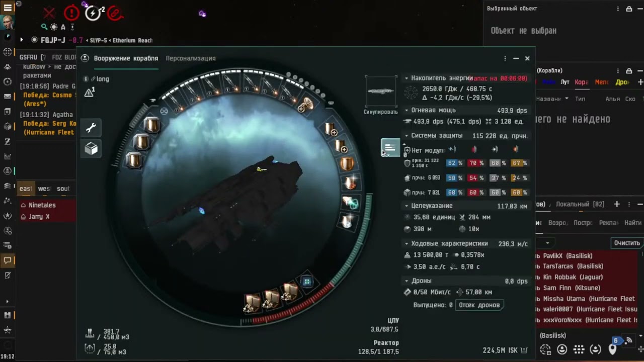Click the link icon next to long
Viewport: 644px width, 362px height.
[x=93, y=79]
